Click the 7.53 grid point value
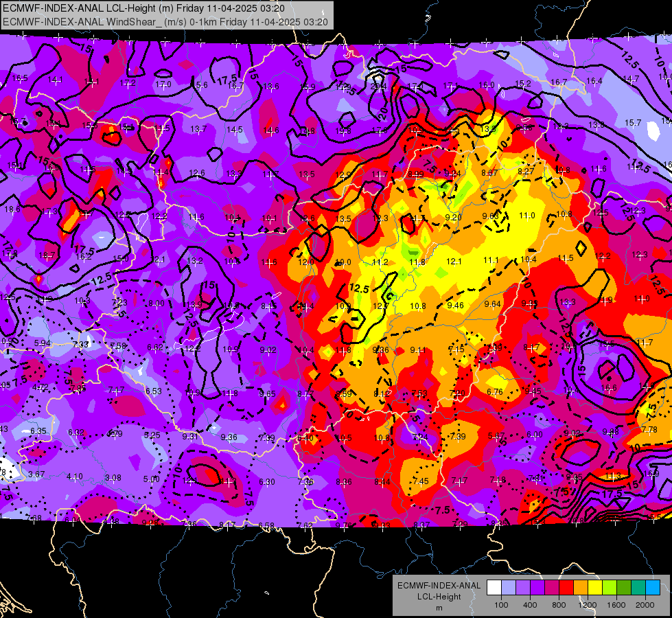 (419, 393)
